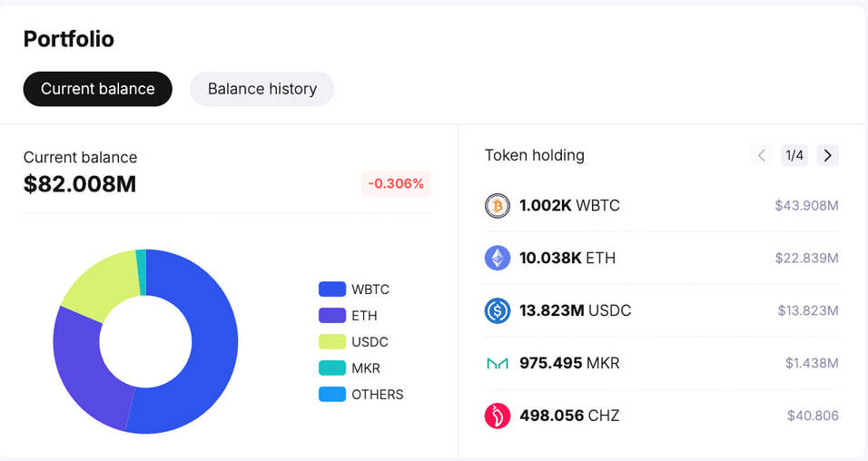The width and height of the screenshot is (868, 461).
Task: Toggle ETH legend purple swatch
Action: point(332,316)
